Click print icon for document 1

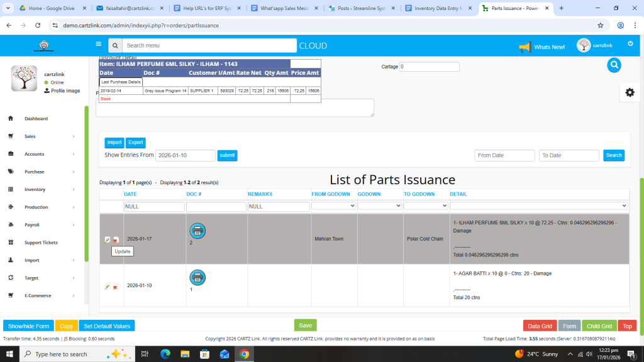pyautogui.click(x=197, y=278)
